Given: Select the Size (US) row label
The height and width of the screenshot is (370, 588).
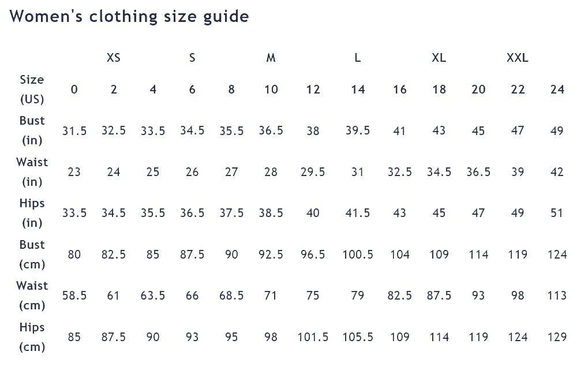Looking at the screenshot, I should tap(32, 89).
